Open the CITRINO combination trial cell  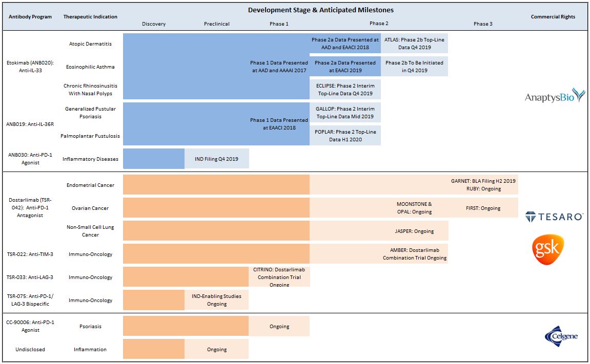point(279,276)
